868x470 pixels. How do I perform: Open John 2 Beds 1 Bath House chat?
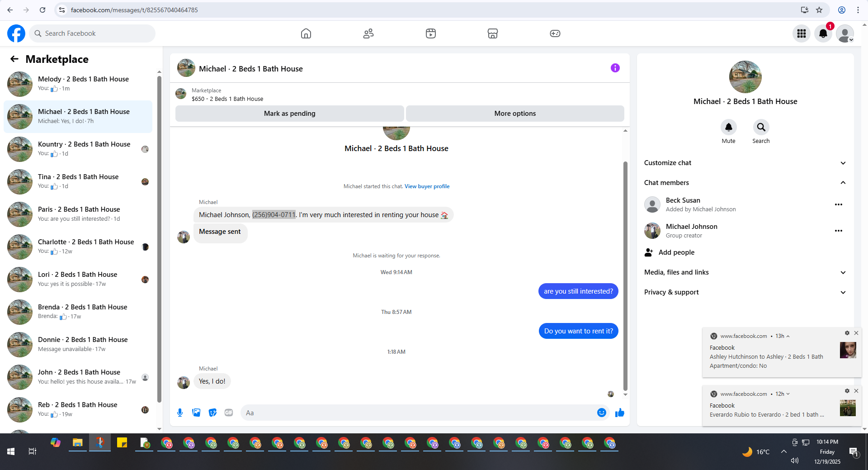tap(78, 377)
